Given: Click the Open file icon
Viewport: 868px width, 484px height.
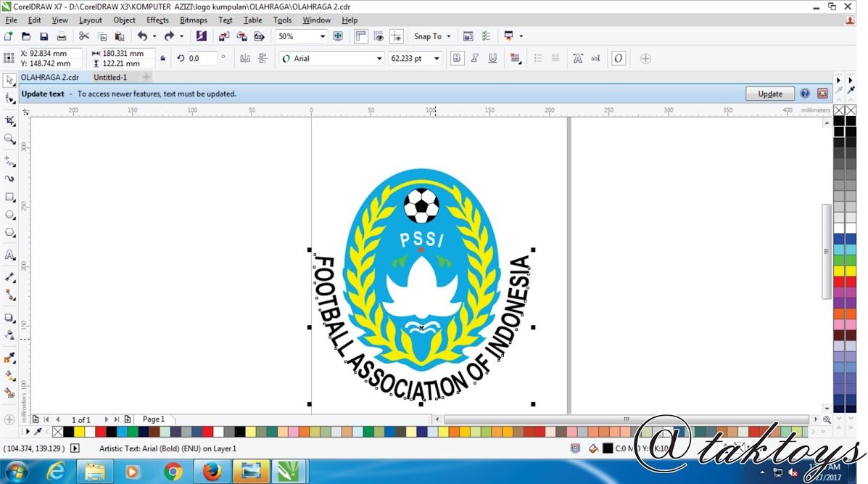Looking at the screenshot, I should [x=26, y=36].
